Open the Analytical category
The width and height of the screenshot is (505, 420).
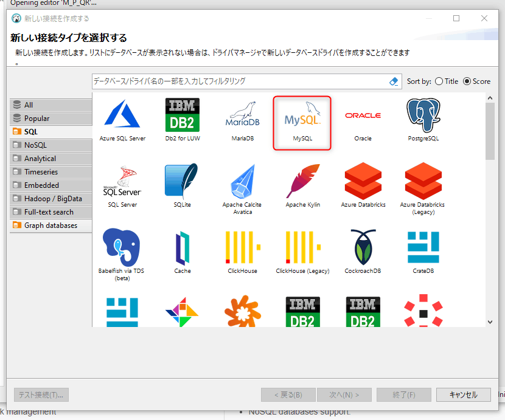click(x=51, y=159)
